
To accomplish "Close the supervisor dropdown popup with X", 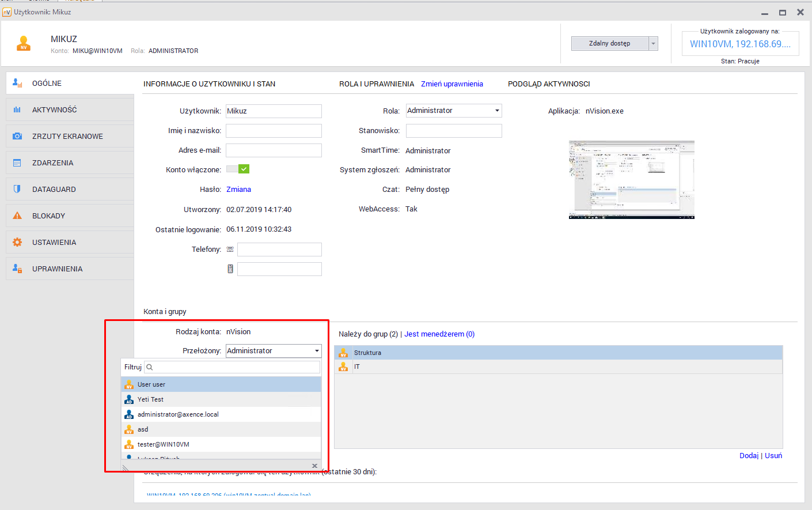I will (x=314, y=466).
